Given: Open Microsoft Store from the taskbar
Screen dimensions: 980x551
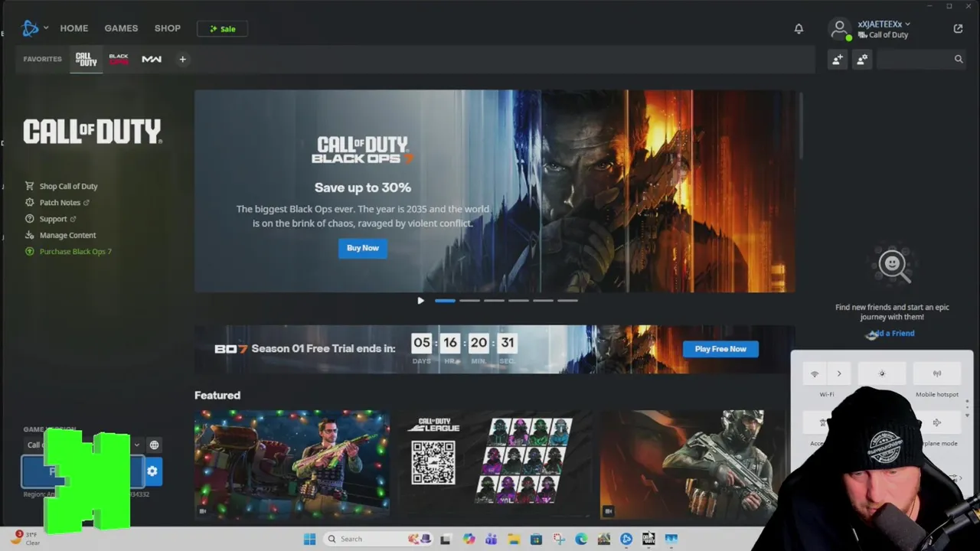Looking at the screenshot, I should point(536,539).
